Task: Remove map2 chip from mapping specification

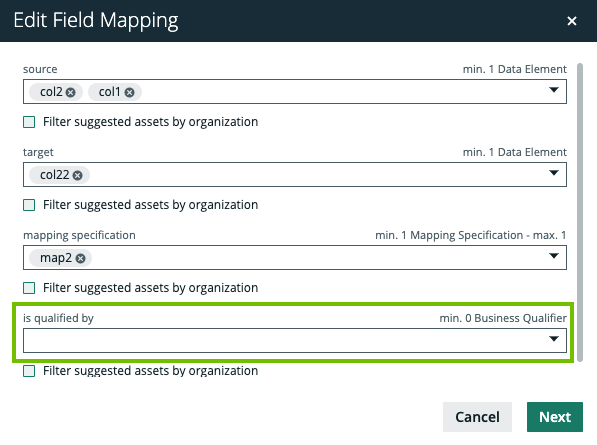Action: click(x=80, y=258)
